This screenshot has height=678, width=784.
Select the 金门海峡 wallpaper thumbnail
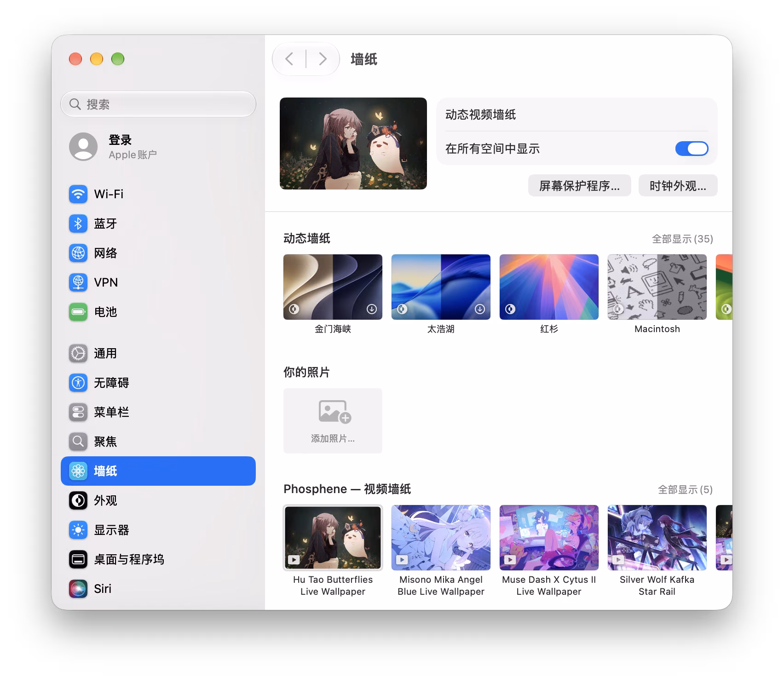click(333, 287)
